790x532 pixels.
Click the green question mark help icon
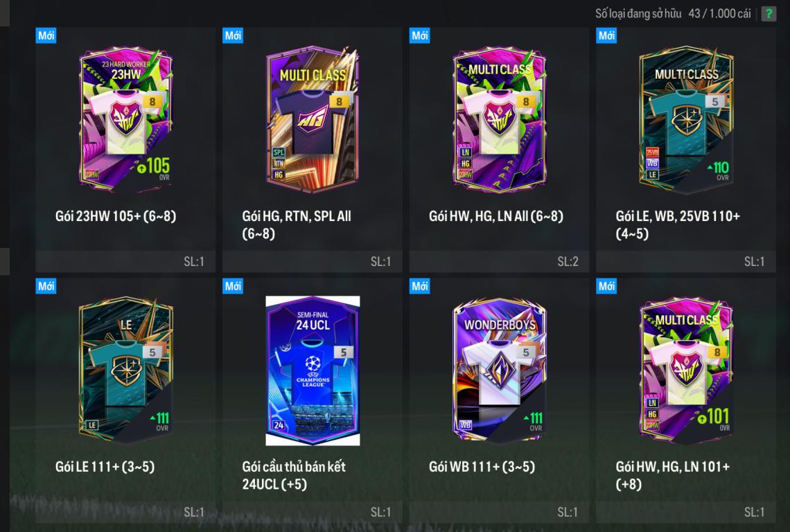tap(769, 14)
